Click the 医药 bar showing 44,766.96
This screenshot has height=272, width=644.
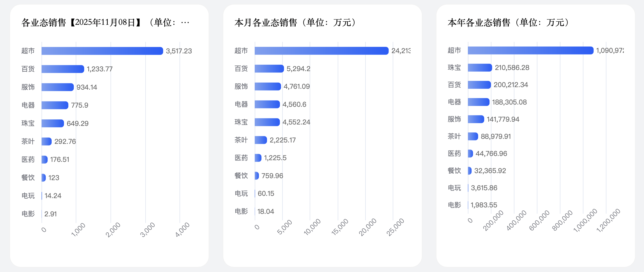[x=470, y=153]
